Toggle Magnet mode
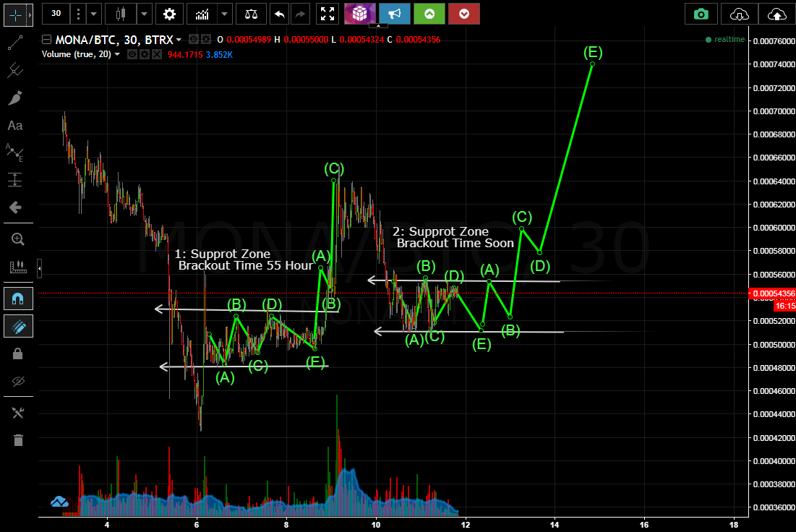The width and height of the screenshot is (796, 532). (18, 299)
